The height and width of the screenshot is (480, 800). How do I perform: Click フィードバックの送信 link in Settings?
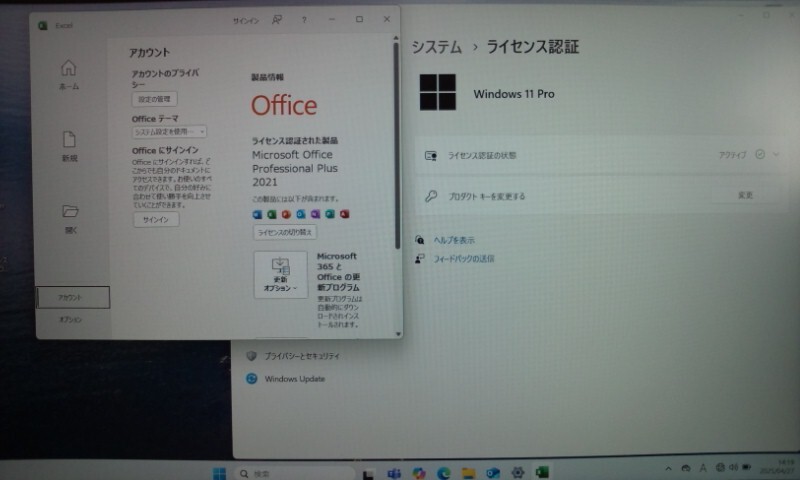click(x=464, y=259)
